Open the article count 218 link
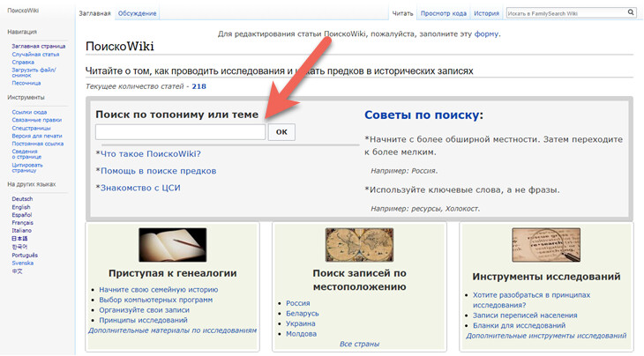This screenshot has width=644, height=356. click(x=198, y=86)
